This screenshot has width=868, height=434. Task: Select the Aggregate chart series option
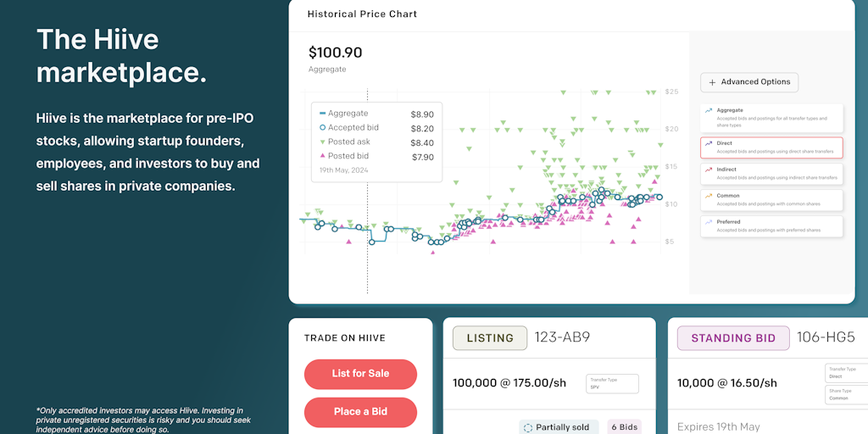[771, 116]
